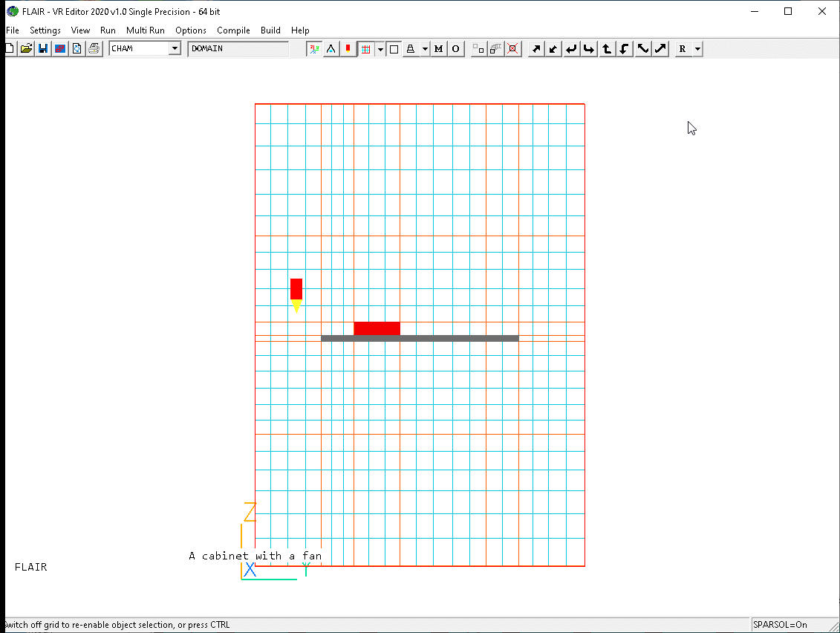Click the delete object red X icon
Viewport: 840px width, 633px height.
point(512,49)
